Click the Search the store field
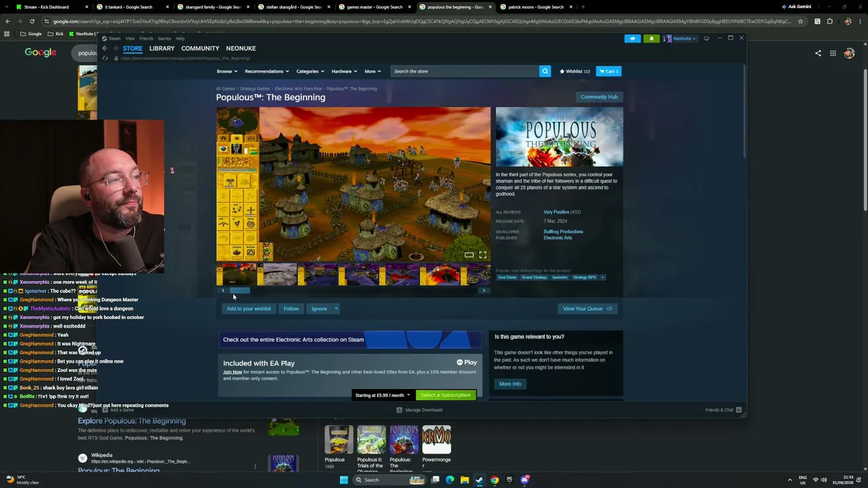This screenshot has width=868, height=488. (x=465, y=71)
